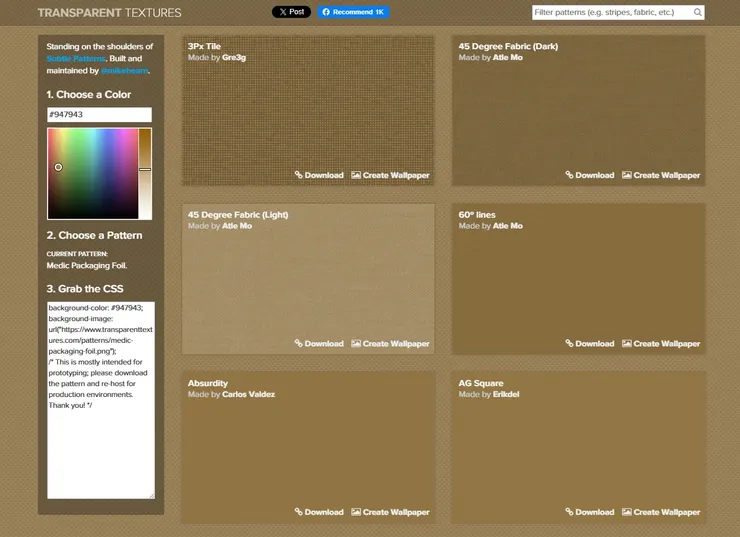Click the link icon beside AG Square Download
This screenshot has height=537, width=740.
pos(569,512)
